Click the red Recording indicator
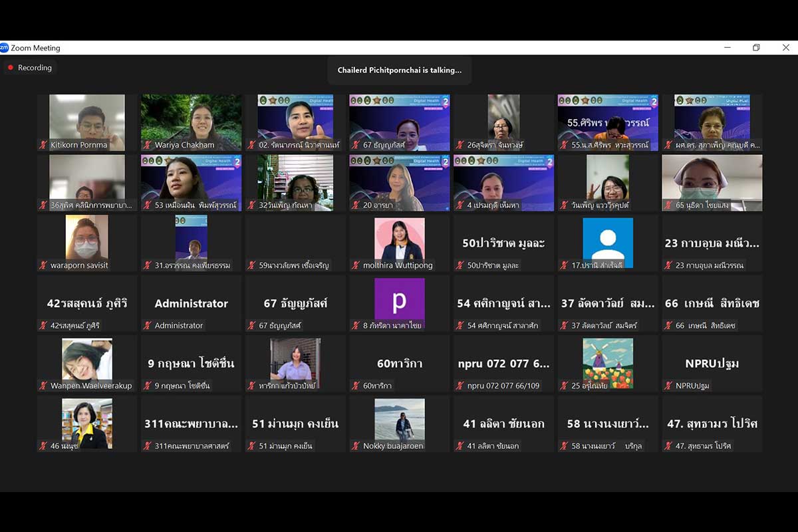This screenshot has width=798, height=532. pyautogui.click(x=10, y=68)
